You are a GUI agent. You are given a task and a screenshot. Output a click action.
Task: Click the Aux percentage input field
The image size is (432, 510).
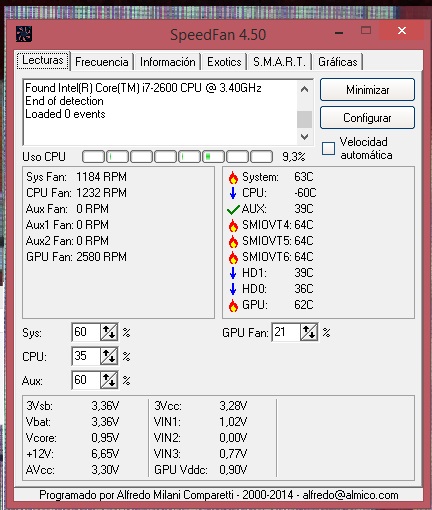coord(86,380)
